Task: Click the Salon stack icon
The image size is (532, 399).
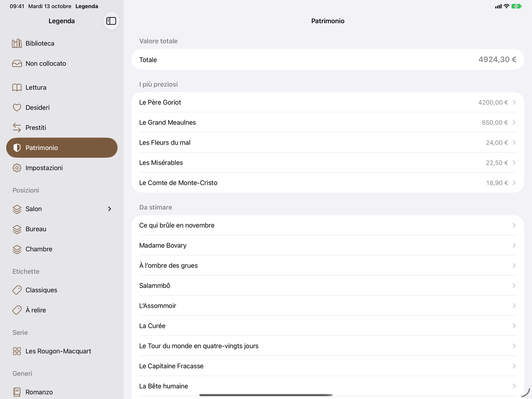Action: 17,209
